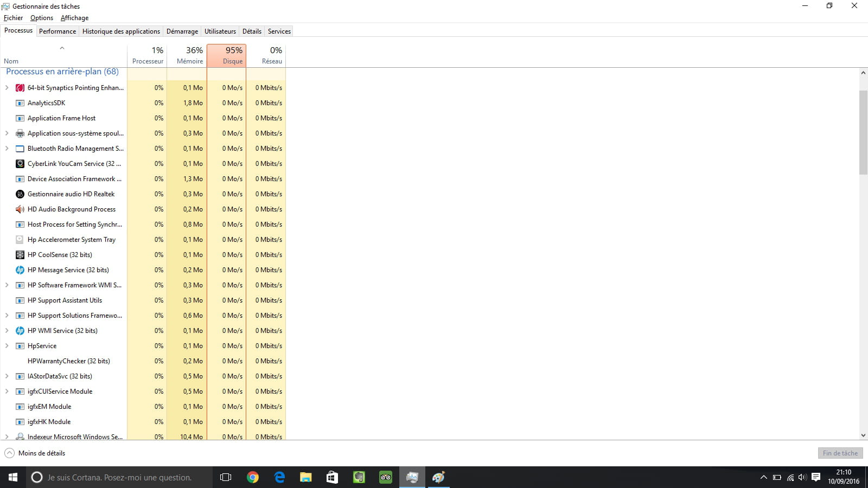Sort by Disque column header
The width and height of the screenshot is (868, 488).
[x=226, y=56]
